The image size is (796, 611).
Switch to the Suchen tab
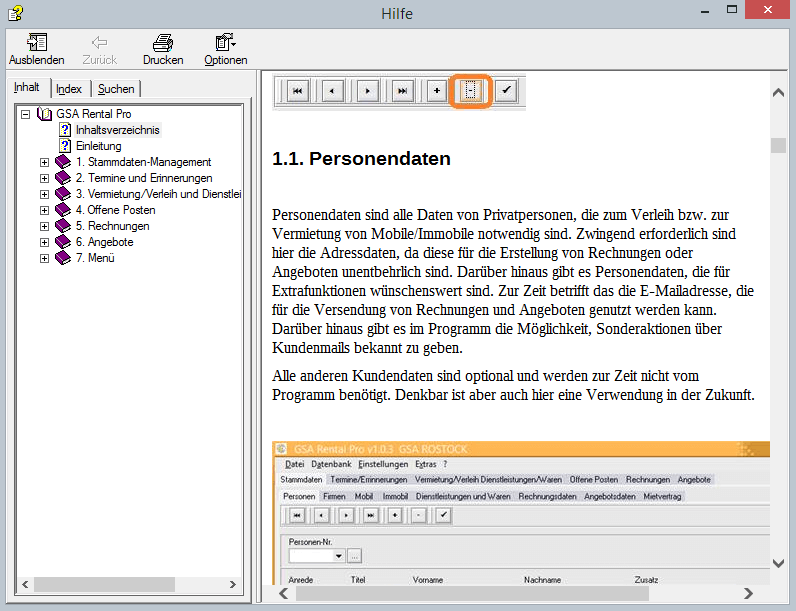click(x=116, y=89)
